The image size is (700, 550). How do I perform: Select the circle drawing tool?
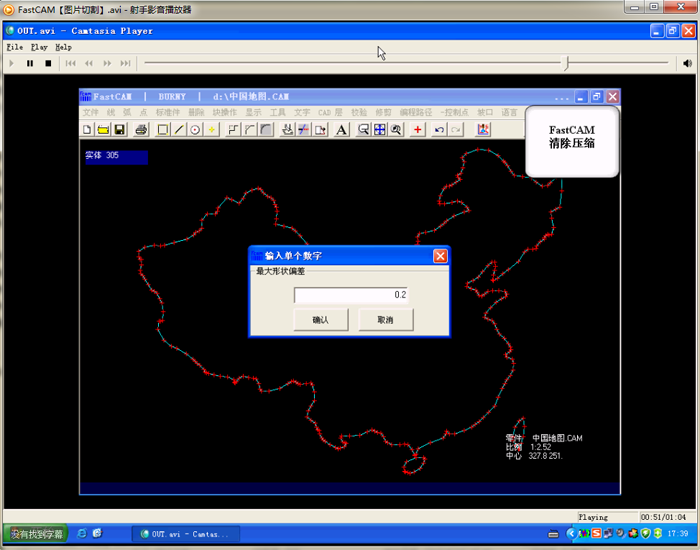(x=195, y=129)
